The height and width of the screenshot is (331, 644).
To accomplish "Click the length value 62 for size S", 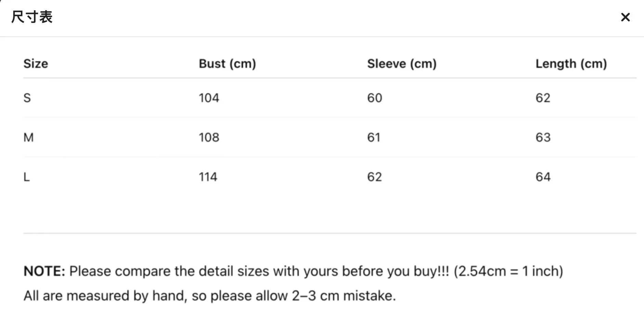I will tap(543, 98).
